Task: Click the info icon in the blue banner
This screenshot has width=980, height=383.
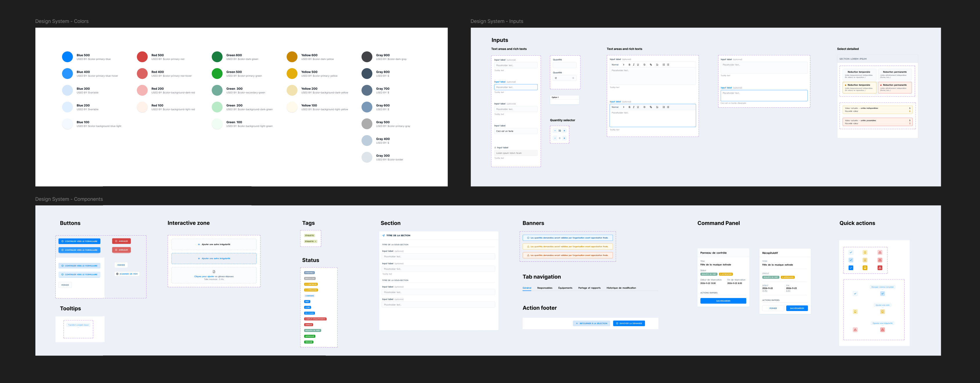Action: [x=528, y=238]
